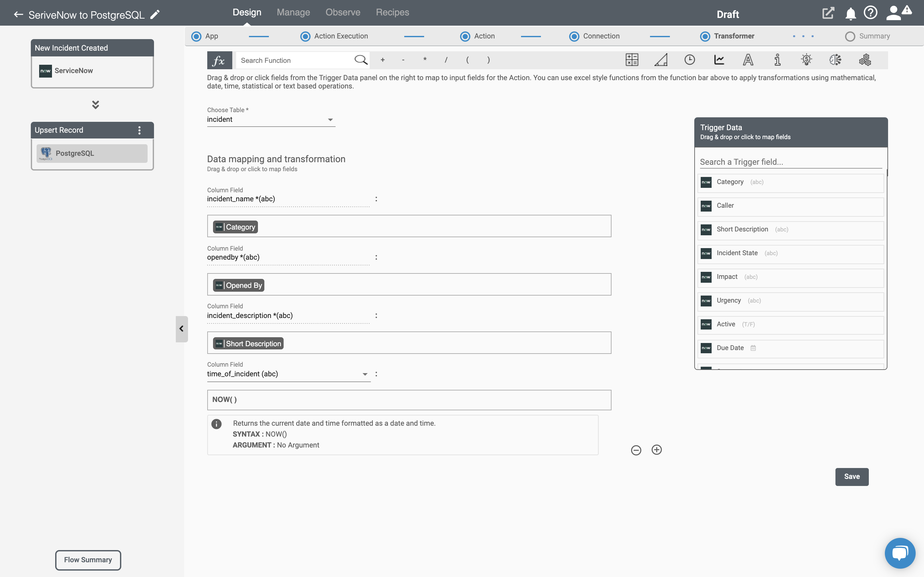Save the current recipe configuration

coord(851,477)
